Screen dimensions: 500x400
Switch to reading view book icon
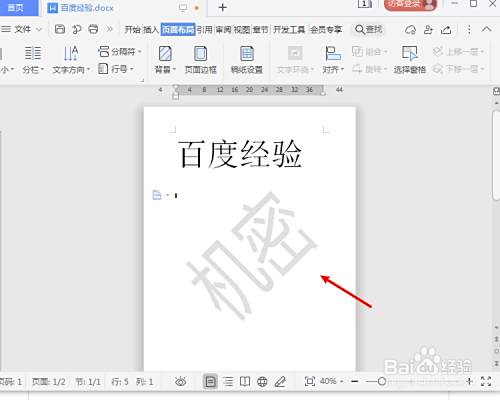pos(245,381)
